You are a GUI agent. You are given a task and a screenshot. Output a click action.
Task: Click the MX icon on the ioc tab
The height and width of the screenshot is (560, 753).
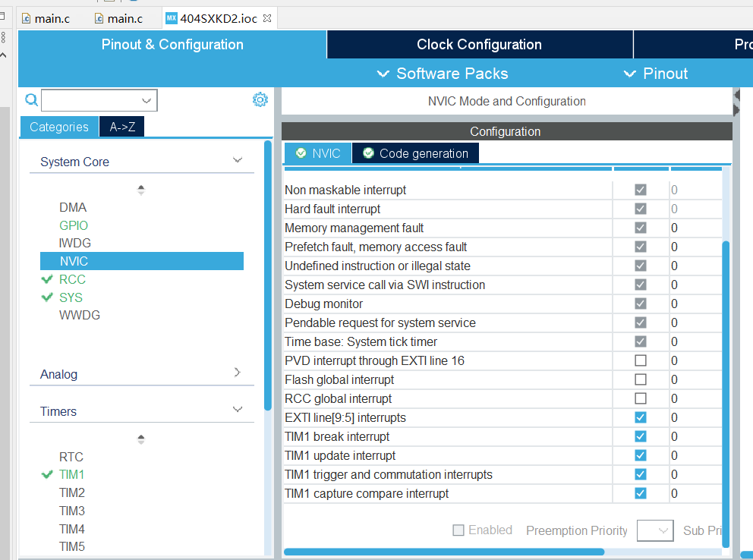click(x=172, y=18)
